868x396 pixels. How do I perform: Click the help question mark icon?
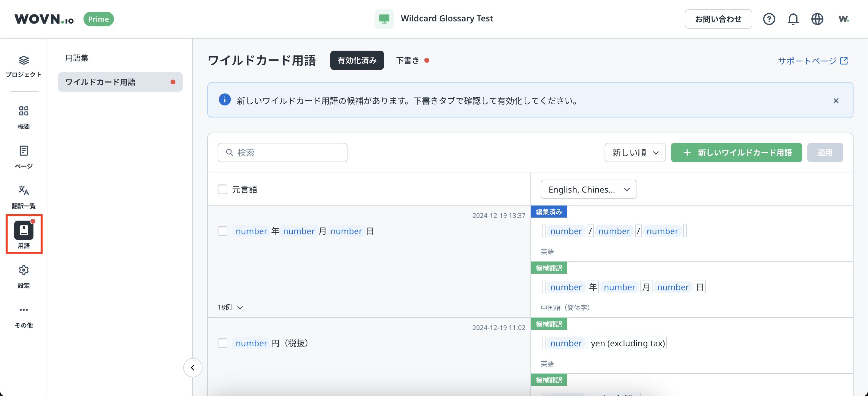(x=769, y=19)
